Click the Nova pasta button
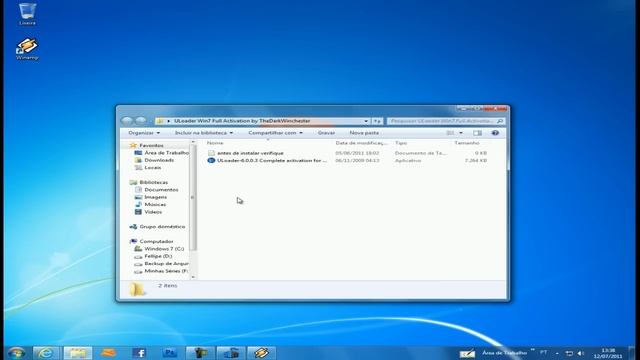 pos(364,133)
